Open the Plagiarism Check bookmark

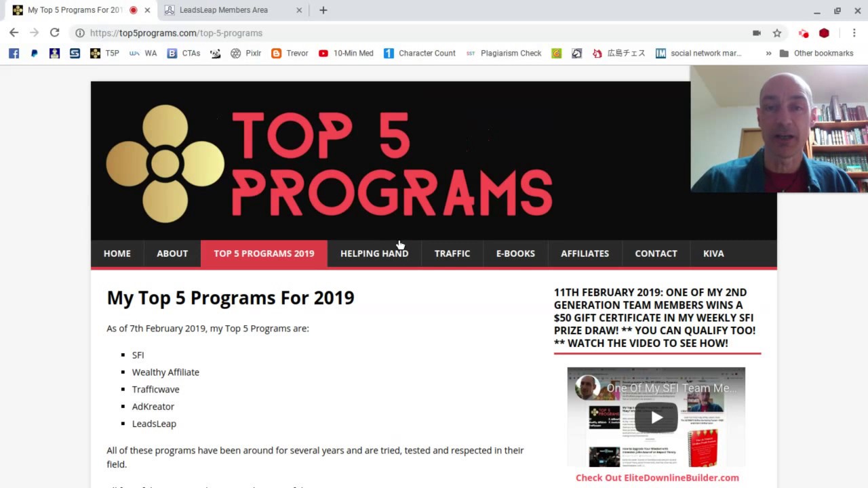click(504, 53)
